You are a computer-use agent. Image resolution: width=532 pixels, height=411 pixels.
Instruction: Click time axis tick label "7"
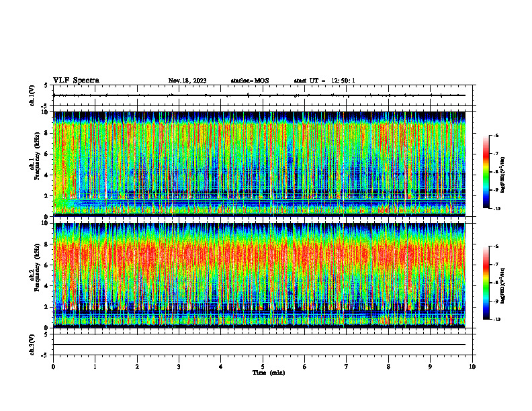[x=347, y=367]
